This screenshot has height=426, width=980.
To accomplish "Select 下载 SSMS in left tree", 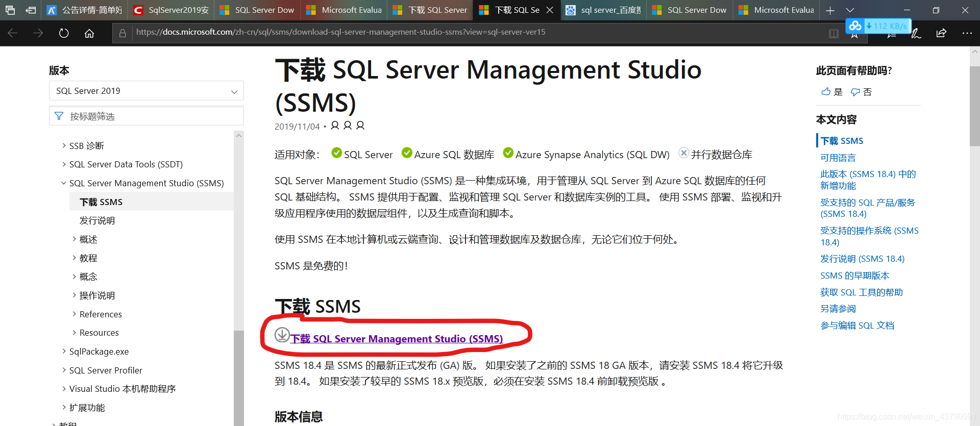I will click(101, 202).
